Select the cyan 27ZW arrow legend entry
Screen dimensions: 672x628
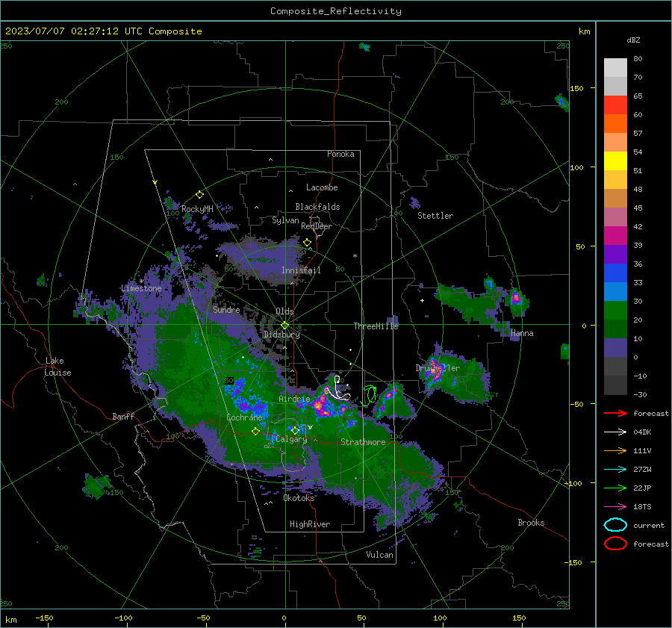615,470
